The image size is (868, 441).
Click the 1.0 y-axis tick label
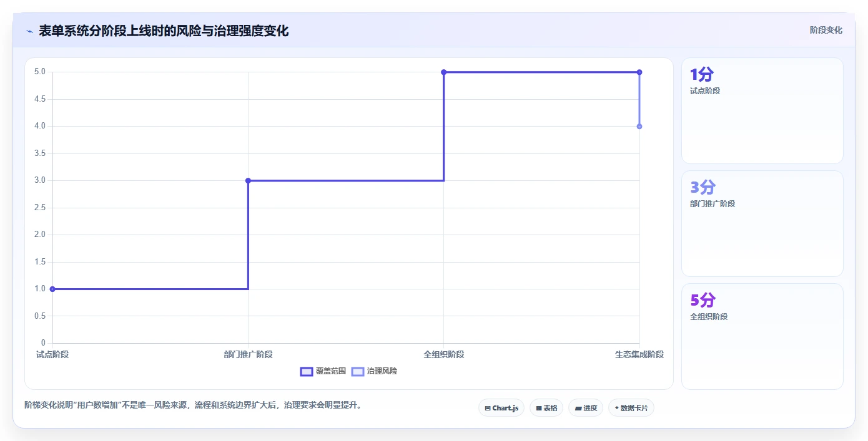(x=40, y=289)
